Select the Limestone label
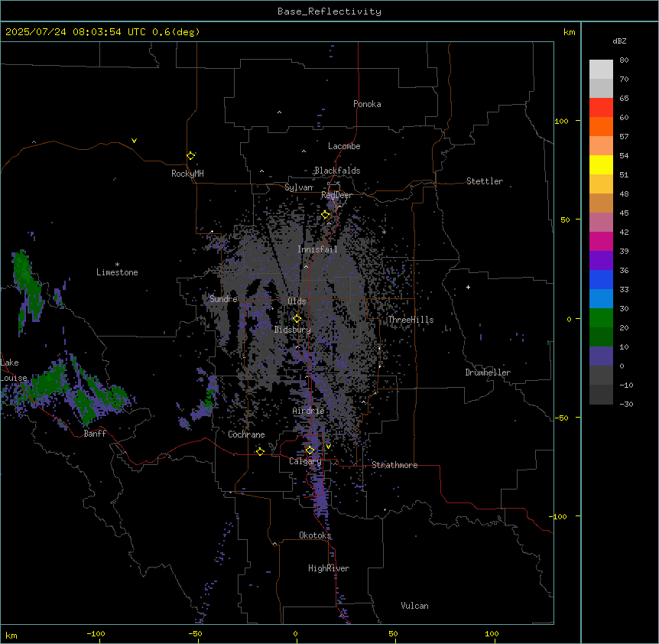The image size is (659, 644). point(117,272)
